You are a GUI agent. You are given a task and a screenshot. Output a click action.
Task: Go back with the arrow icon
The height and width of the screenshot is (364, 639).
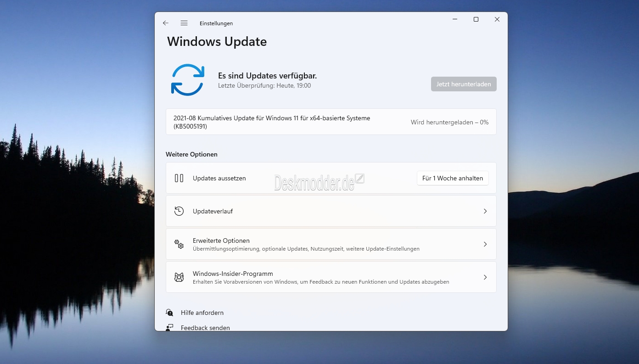point(166,23)
